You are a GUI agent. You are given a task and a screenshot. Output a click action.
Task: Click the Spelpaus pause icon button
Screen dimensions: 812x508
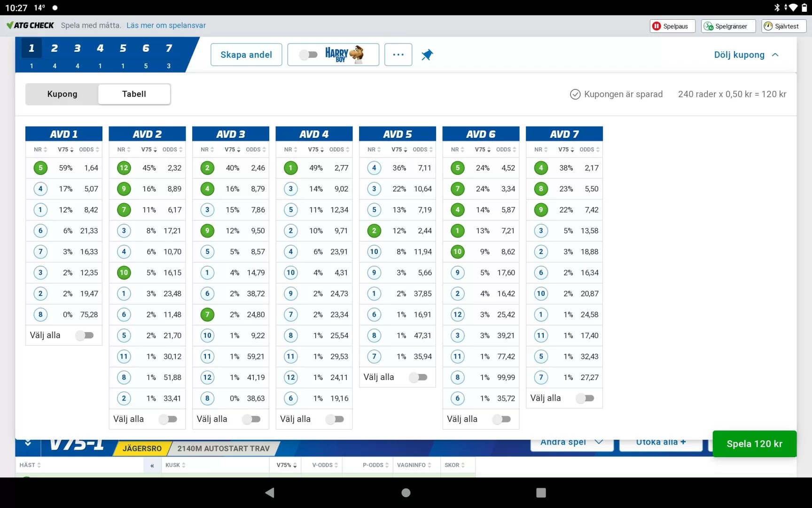672,26
